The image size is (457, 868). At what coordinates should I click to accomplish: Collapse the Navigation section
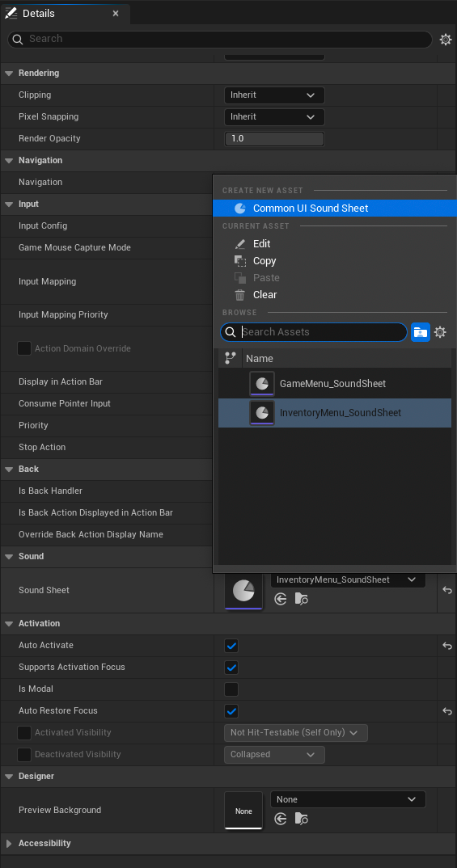coord(9,160)
